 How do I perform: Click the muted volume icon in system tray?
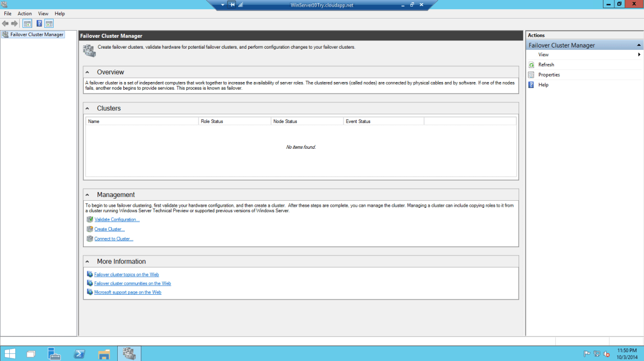tap(607, 354)
